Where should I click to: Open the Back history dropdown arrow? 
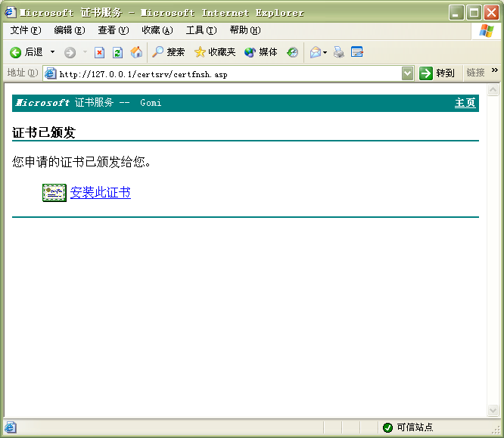pyautogui.click(x=52, y=51)
